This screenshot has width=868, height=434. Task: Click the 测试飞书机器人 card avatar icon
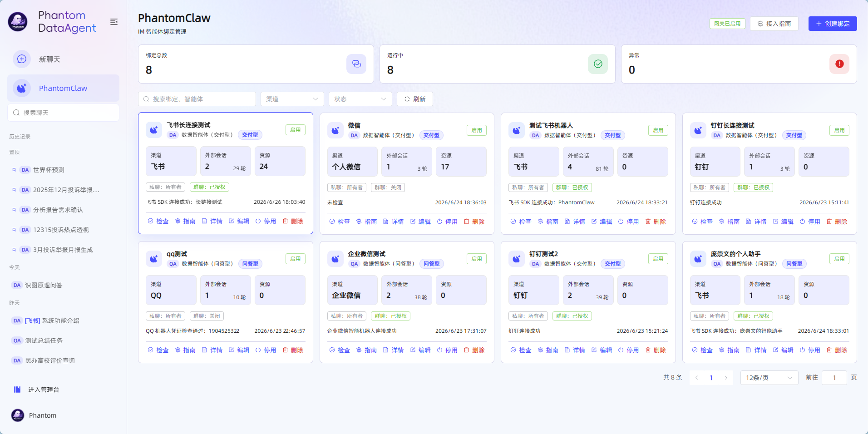click(517, 130)
